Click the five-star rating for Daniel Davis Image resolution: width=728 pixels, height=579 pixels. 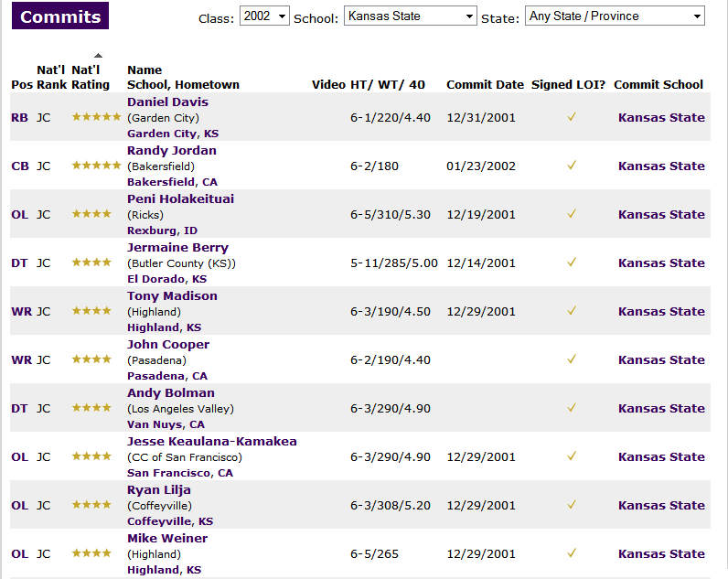pyautogui.click(x=97, y=117)
